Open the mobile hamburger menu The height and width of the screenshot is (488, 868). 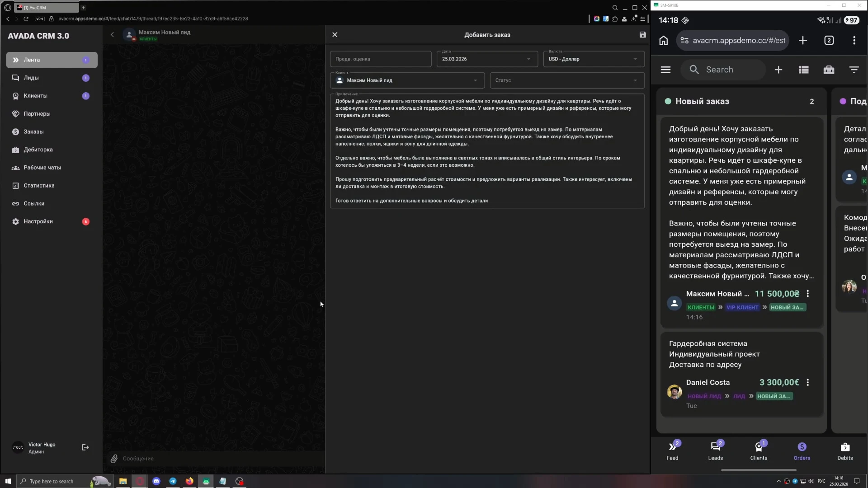[x=665, y=70]
